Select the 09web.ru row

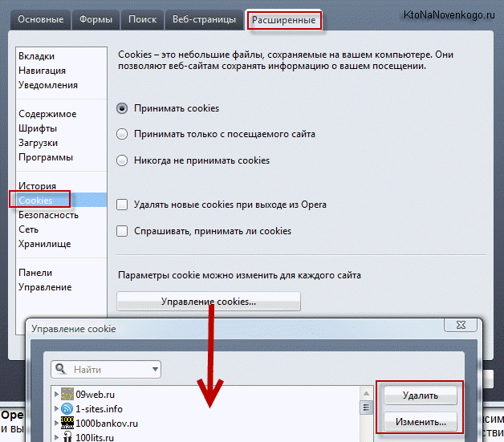click(206, 394)
